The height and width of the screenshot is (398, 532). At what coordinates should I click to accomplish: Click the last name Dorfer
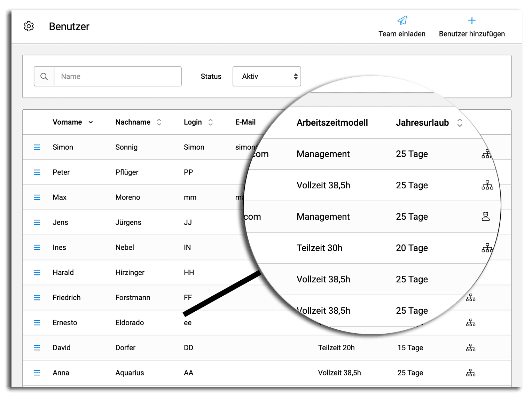(125, 348)
